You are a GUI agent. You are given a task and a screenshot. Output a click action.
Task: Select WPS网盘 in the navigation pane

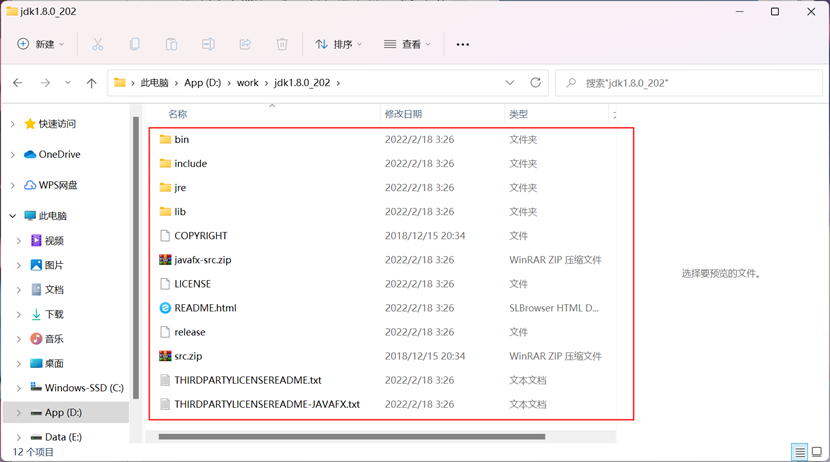pyautogui.click(x=58, y=185)
